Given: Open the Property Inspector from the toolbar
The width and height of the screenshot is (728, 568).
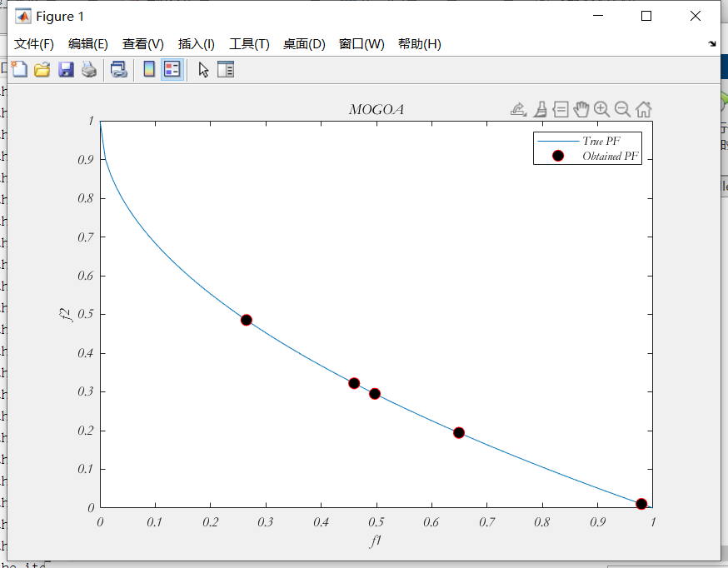Looking at the screenshot, I should coord(227,70).
